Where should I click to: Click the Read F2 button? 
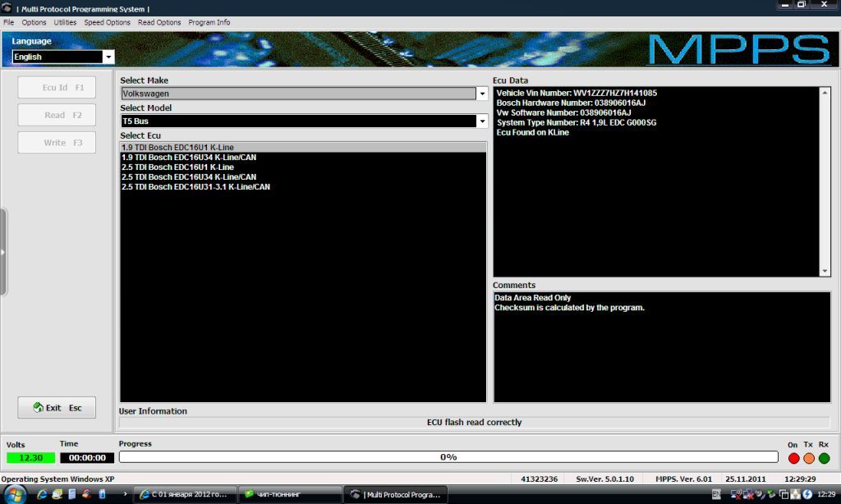[x=57, y=115]
